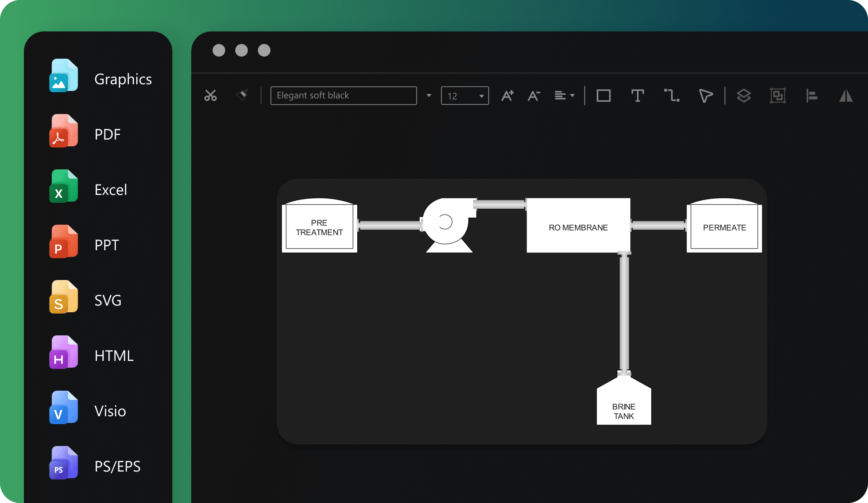Click the text alignment dropdown arrow
This screenshot has width=868, height=503.
[574, 95]
